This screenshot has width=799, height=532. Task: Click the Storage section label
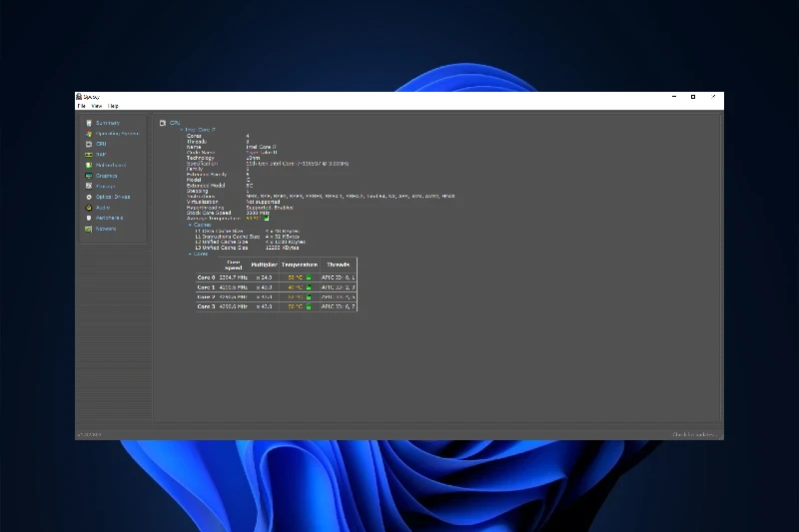tap(106, 187)
